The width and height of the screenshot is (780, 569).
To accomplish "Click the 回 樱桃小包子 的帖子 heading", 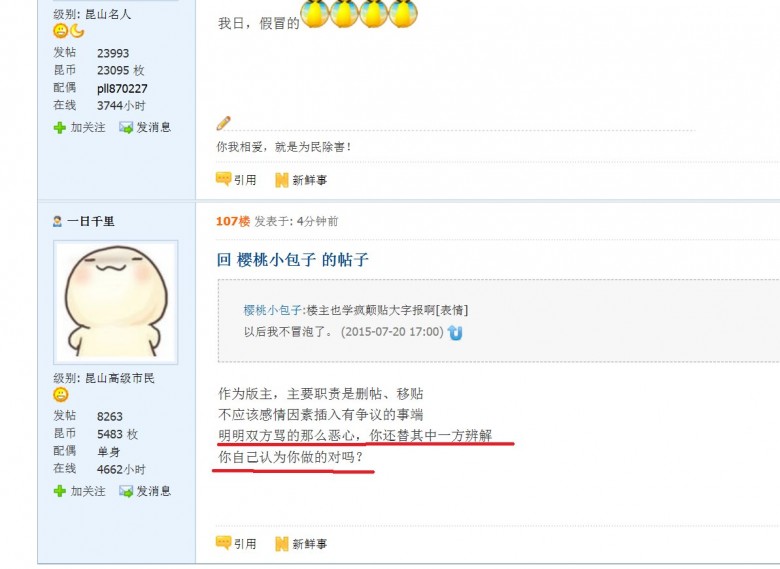I will coord(292,260).
